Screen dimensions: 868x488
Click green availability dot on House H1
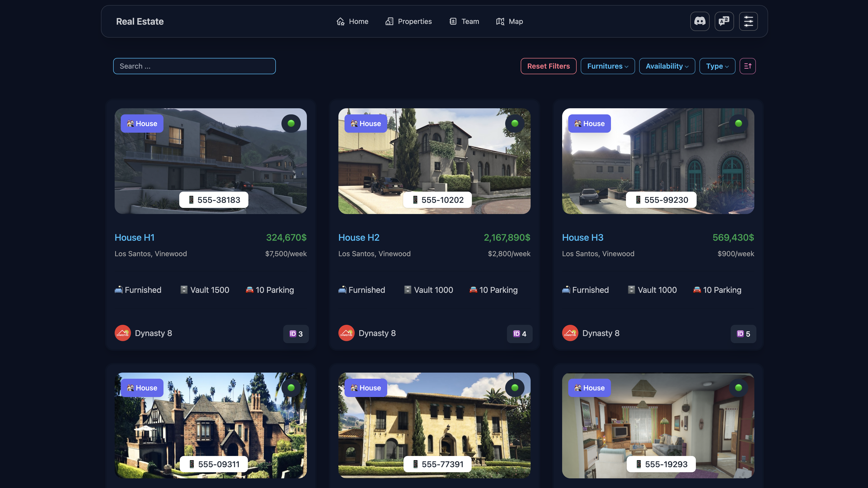(291, 123)
